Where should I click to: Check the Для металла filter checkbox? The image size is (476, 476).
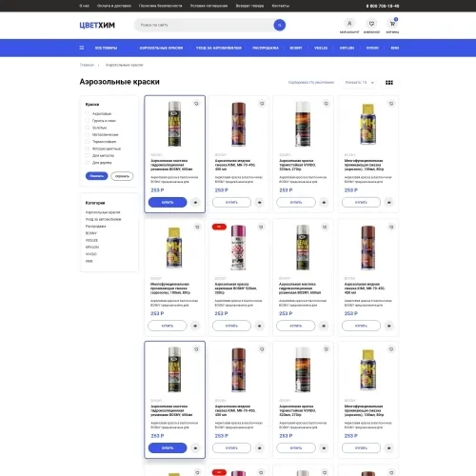pyautogui.click(x=88, y=155)
